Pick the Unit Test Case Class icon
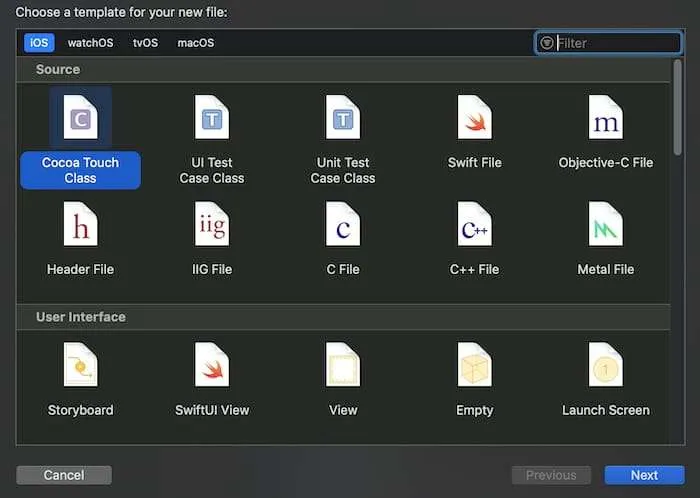Viewport: 700px width, 498px height. [343, 117]
